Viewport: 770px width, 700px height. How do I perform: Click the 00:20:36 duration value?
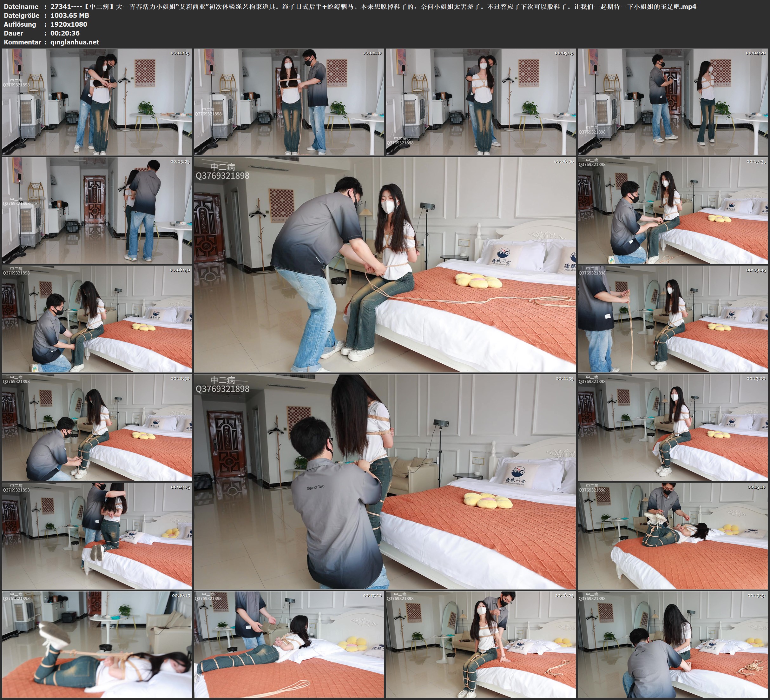65,33
